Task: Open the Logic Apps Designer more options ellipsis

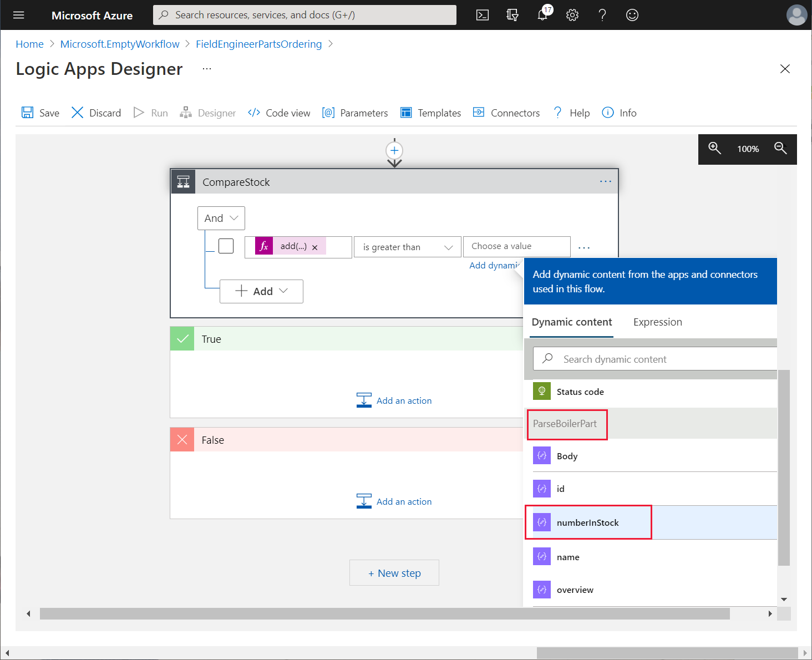Action: coord(207,69)
